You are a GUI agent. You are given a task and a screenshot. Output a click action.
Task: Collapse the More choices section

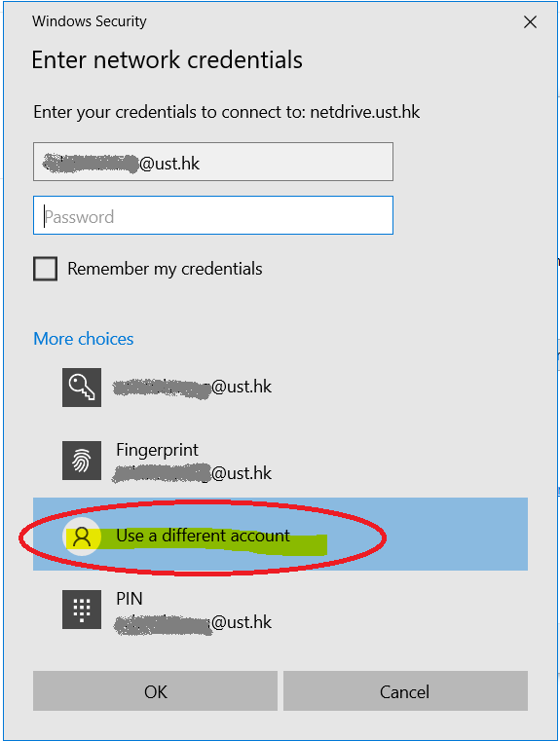point(84,339)
